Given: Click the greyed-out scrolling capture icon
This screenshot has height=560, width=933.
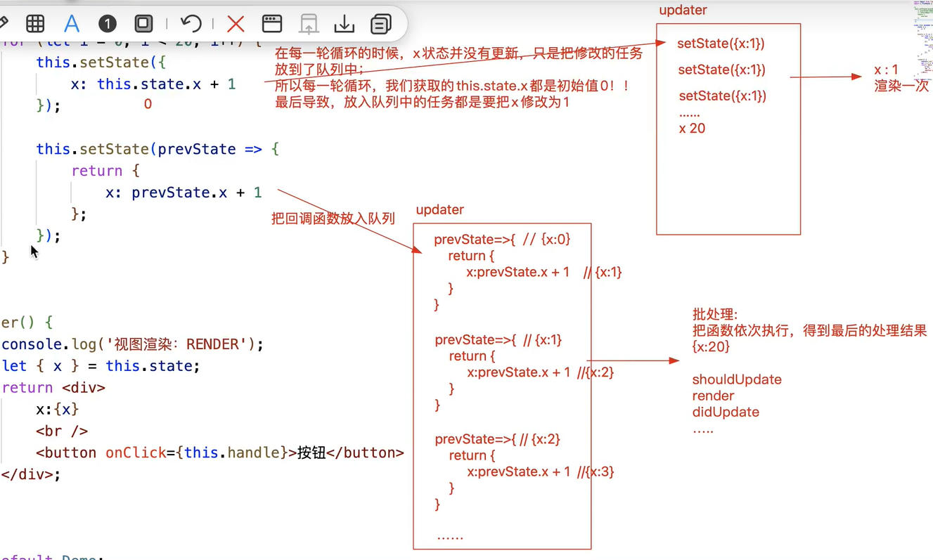Looking at the screenshot, I should (309, 24).
